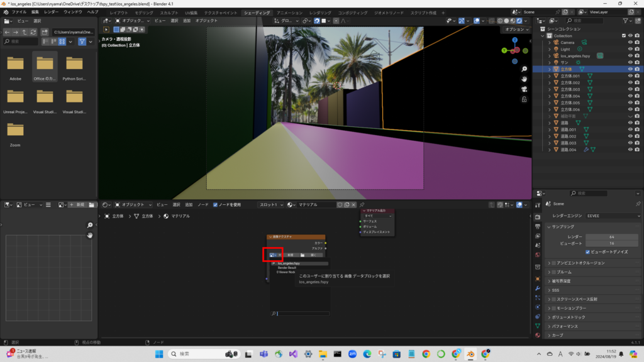Screen dimensions: 644x362
Task: Uncheck the ノードを使用 checkbox
Action: tap(216, 205)
